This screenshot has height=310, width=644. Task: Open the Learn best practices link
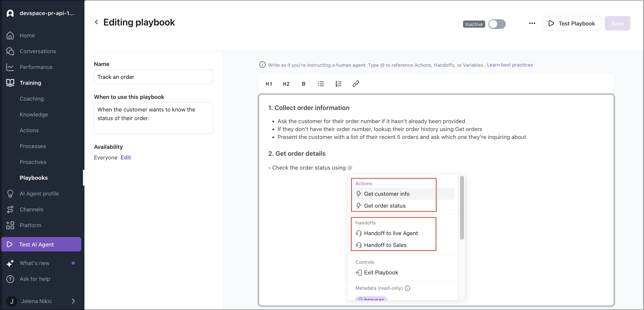pyautogui.click(x=510, y=65)
